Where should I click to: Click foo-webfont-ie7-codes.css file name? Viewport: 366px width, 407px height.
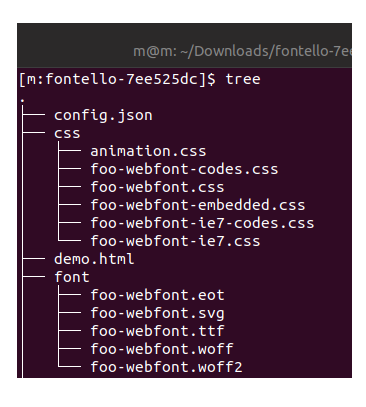click(x=202, y=223)
